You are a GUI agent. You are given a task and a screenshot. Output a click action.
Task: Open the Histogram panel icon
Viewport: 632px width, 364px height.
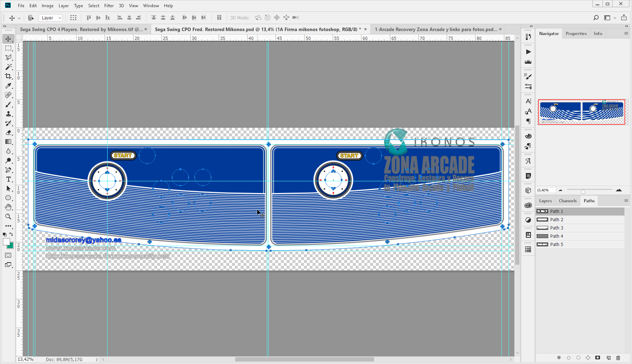tap(528, 61)
